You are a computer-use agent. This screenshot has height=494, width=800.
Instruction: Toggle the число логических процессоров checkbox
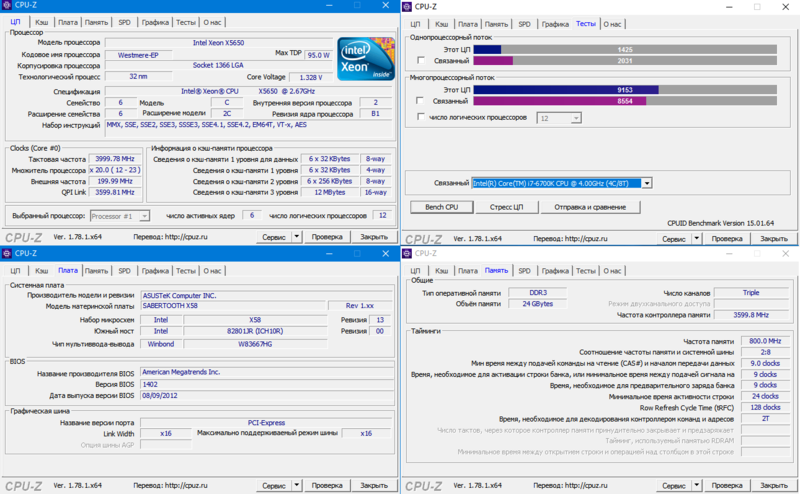click(420, 118)
